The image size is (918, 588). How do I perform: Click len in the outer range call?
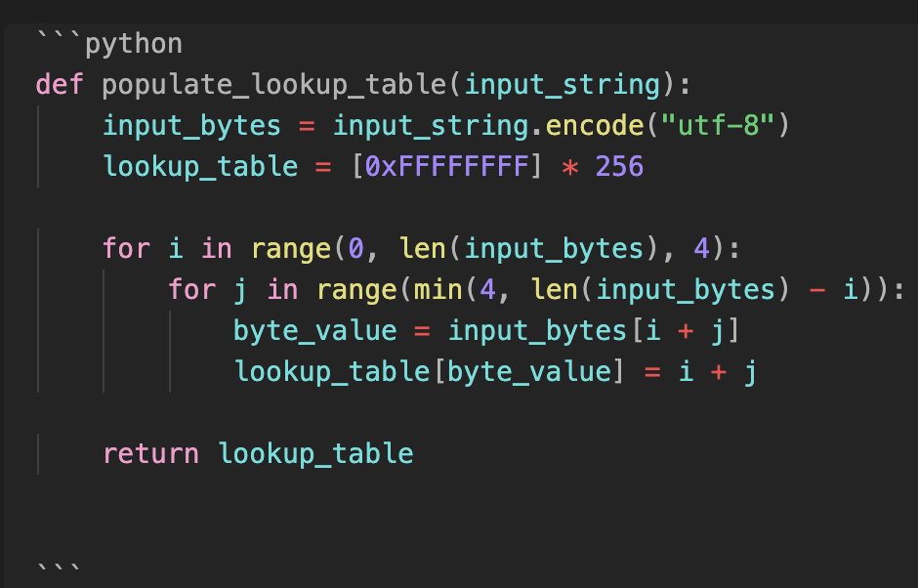pyautogui.click(x=423, y=249)
